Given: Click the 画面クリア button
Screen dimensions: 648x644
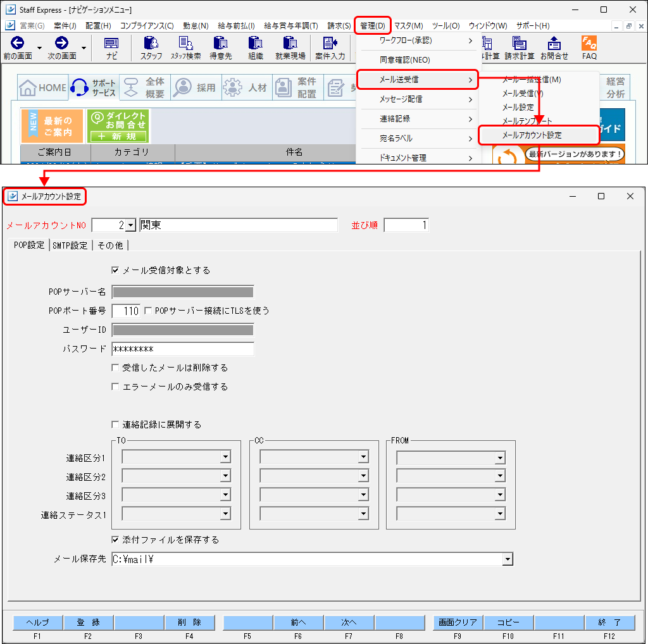Looking at the screenshot, I should pos(458,622).
